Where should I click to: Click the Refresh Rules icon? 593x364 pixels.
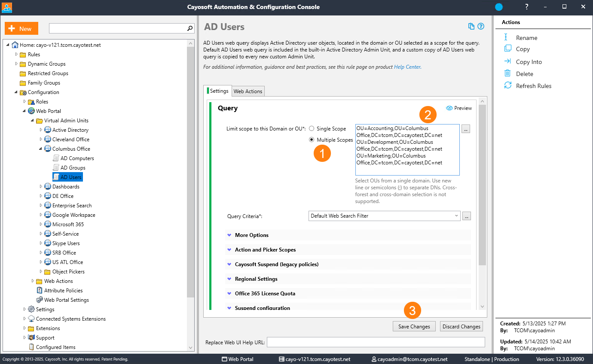point(507,85)
